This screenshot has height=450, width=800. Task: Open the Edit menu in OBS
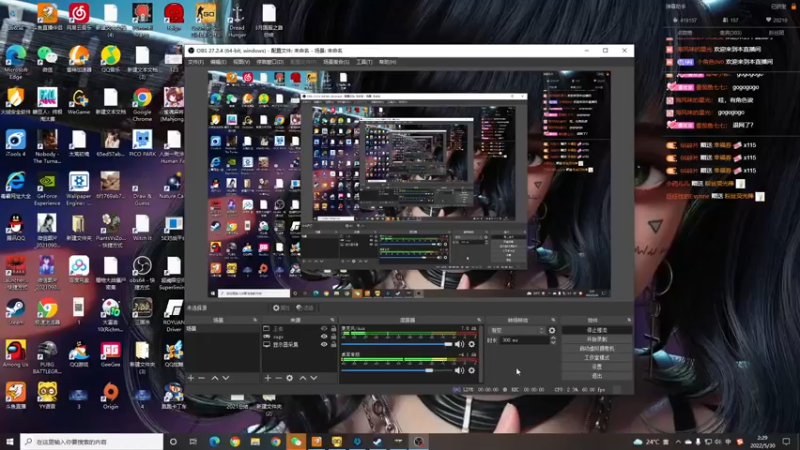[218, 62]
